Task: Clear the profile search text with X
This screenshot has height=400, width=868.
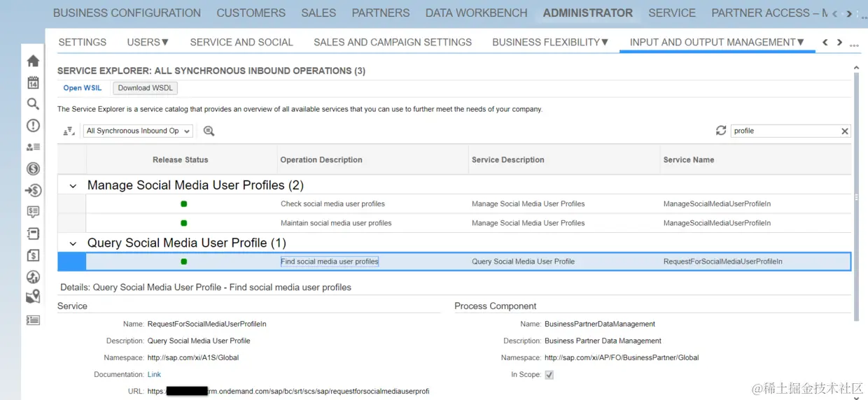Action: (x=845, y=131)
